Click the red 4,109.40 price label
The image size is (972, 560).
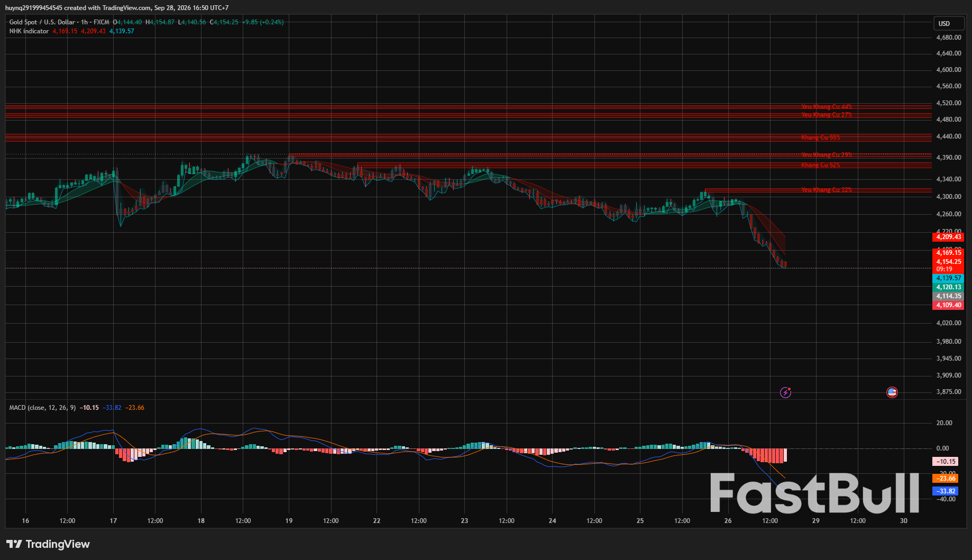tap(948, 305)
